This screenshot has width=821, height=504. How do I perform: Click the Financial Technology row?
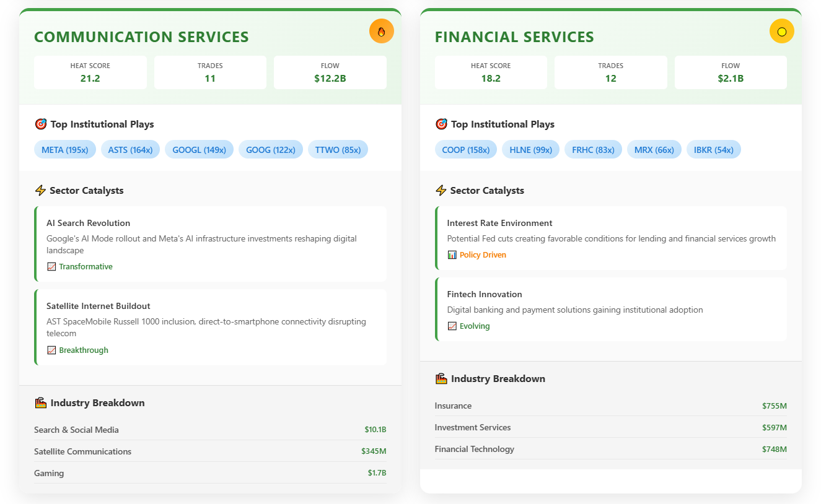(611, 449)
